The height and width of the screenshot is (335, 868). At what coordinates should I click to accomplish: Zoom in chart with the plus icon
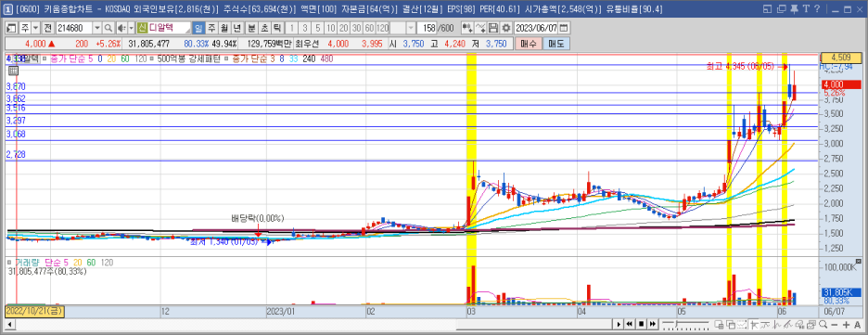coord(847,325)
